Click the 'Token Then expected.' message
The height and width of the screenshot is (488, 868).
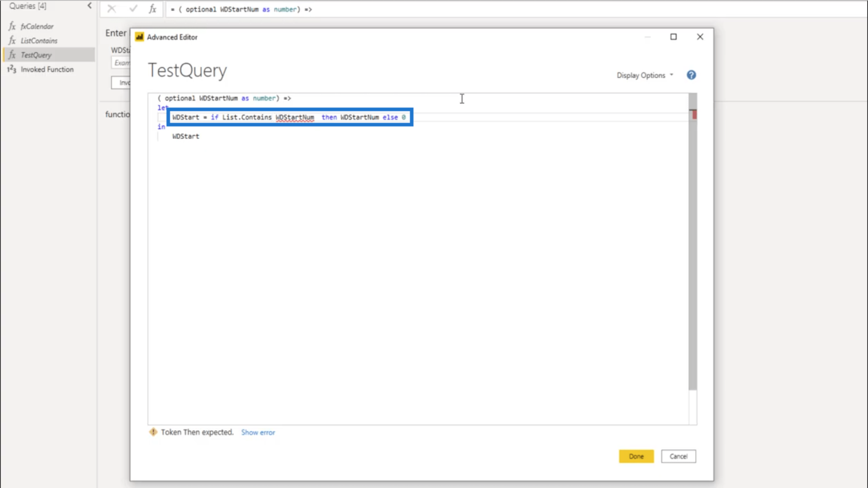(x=197, y=432)
